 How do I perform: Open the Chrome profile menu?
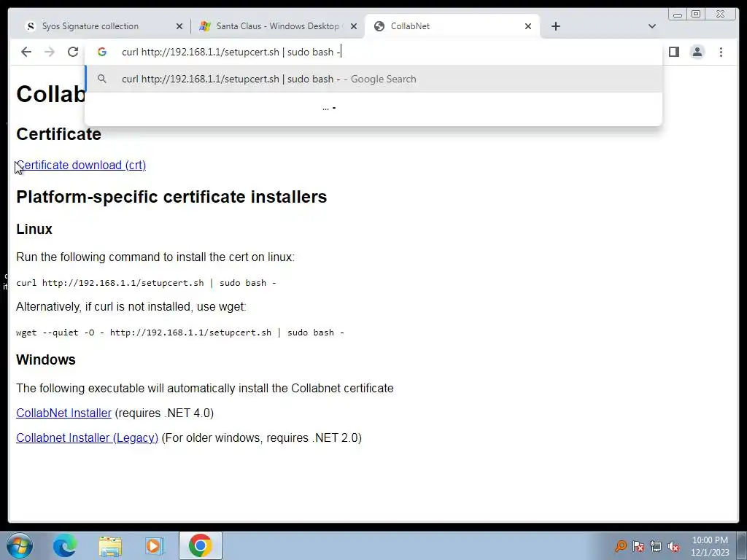point(697,52)
